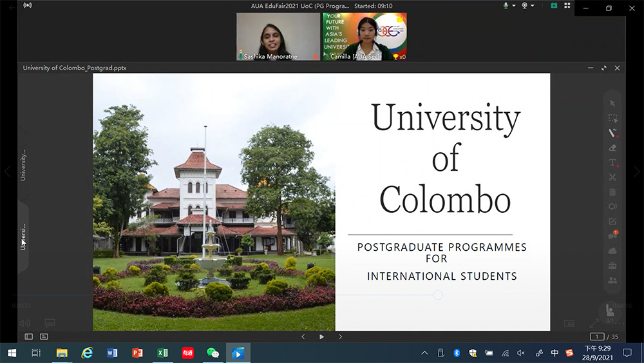Select the eraser tool

[x=612, y=148]
